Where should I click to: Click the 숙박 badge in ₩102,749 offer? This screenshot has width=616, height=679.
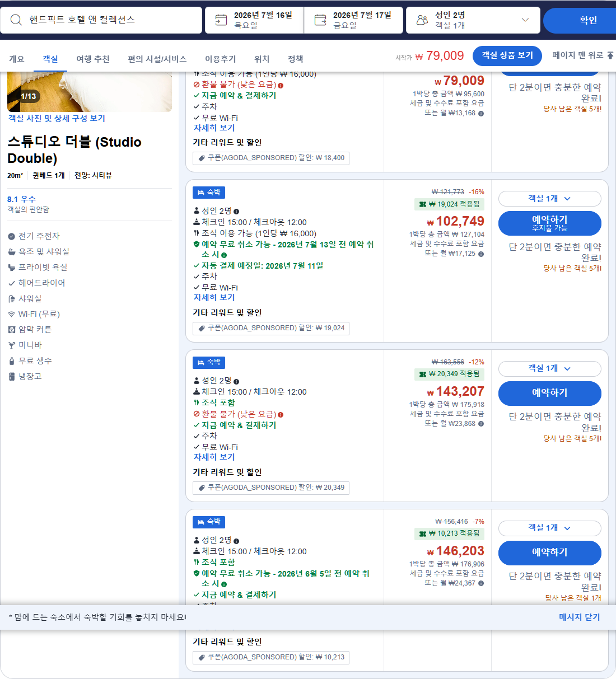point(209,193)
